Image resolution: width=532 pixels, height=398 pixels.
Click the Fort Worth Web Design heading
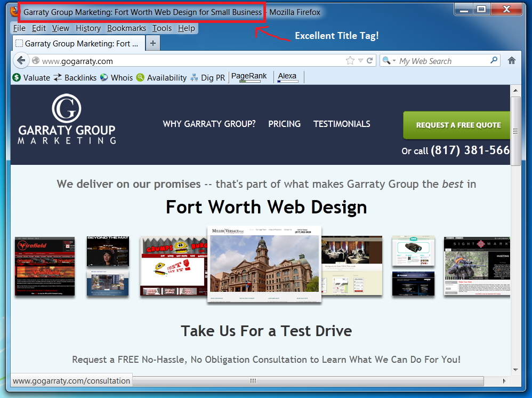click(267, 207)
